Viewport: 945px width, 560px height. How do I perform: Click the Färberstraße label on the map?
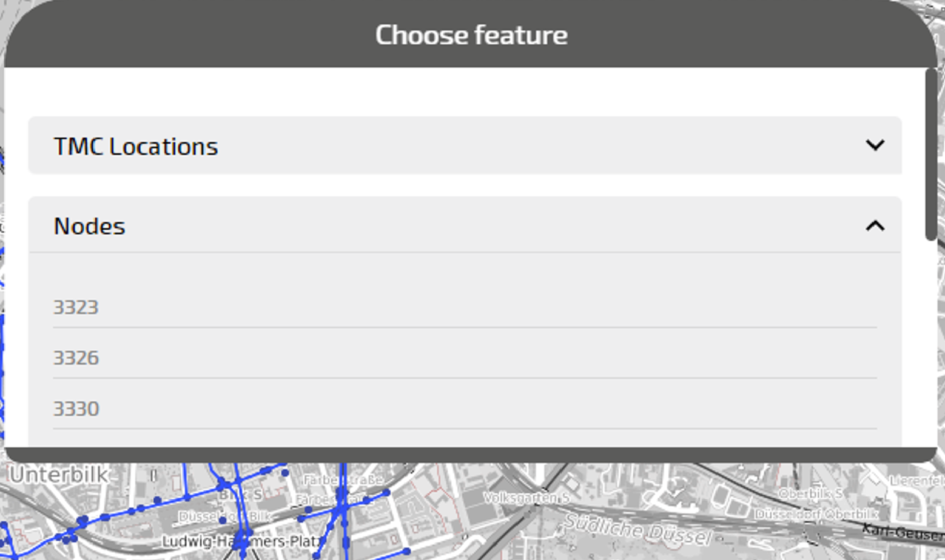(x=343, y=480)
